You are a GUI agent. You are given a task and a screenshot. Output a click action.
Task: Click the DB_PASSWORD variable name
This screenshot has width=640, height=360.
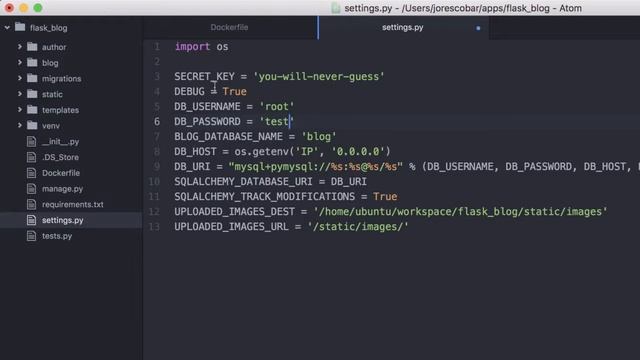pyautogui.click(x=207, y=122)
